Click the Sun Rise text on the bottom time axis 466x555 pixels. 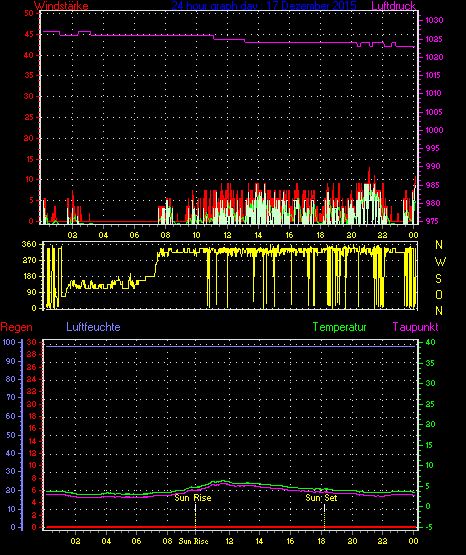click(193, 541)
